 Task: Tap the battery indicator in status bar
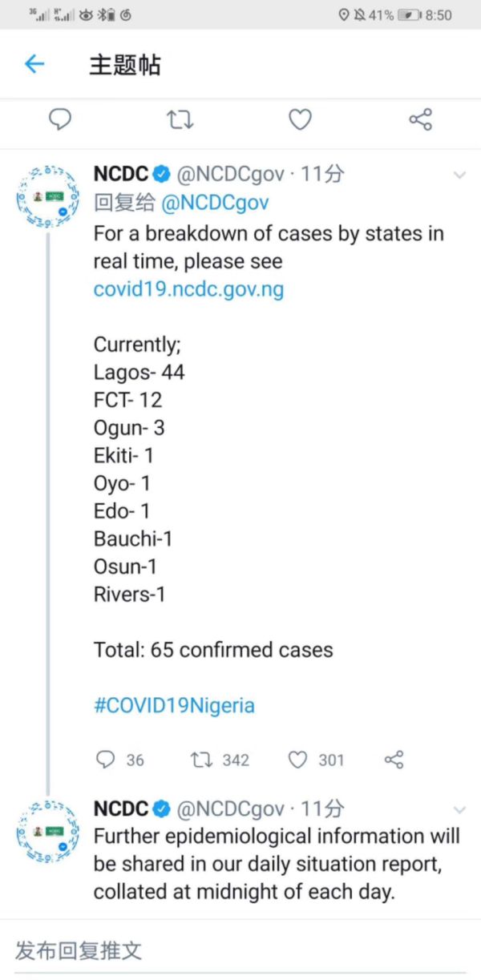pos(409,14)
